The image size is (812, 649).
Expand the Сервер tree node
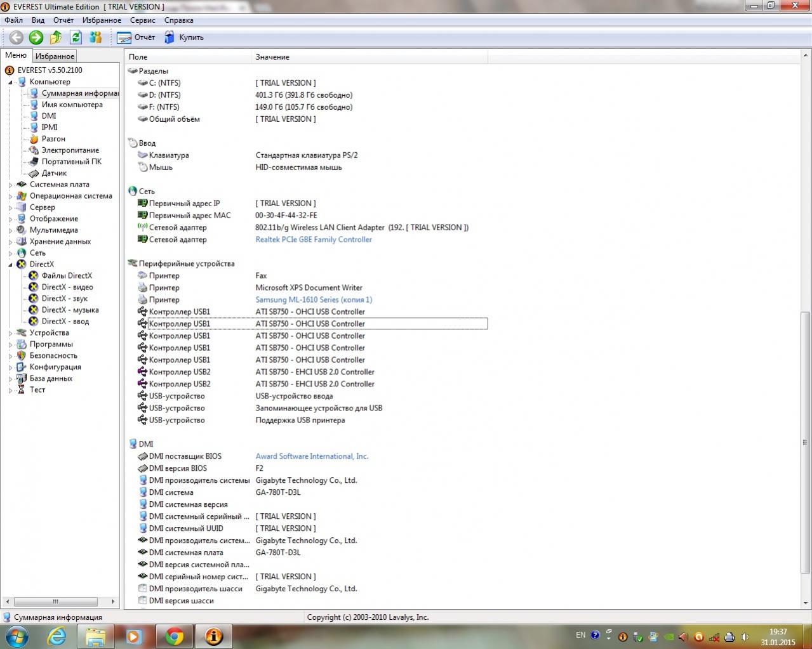click(10, 208)
